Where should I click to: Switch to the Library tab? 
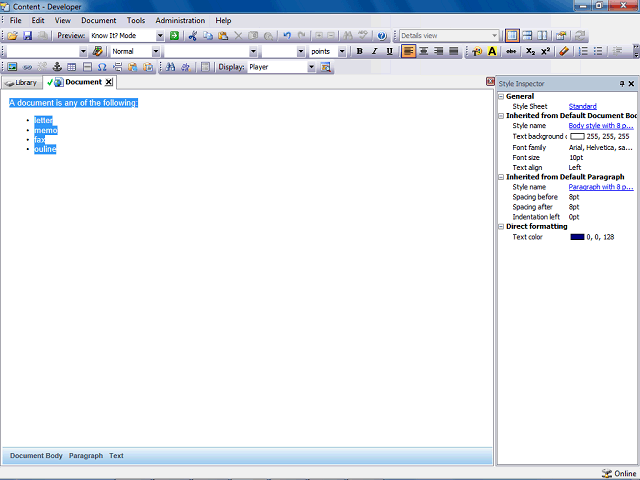pyautogui.click(x=21, y=83)
